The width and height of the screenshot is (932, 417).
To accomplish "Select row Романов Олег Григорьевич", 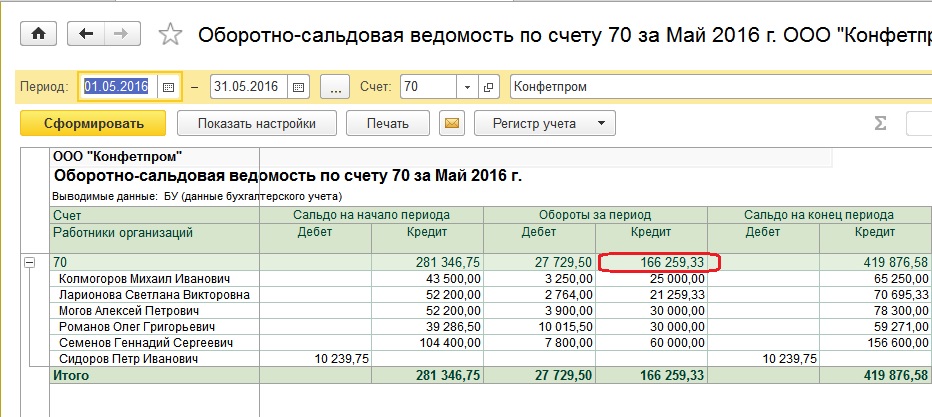I will [x=155, y=327].
